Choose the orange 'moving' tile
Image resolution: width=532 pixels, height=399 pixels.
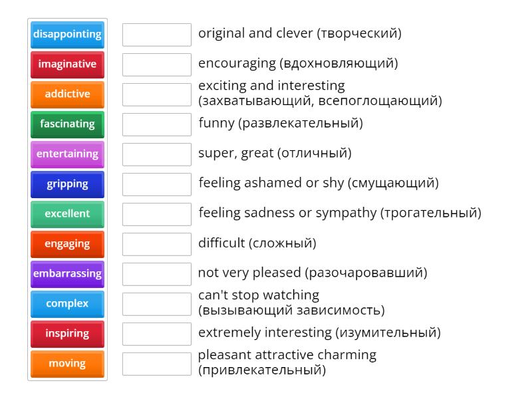(x=67, y=364)
